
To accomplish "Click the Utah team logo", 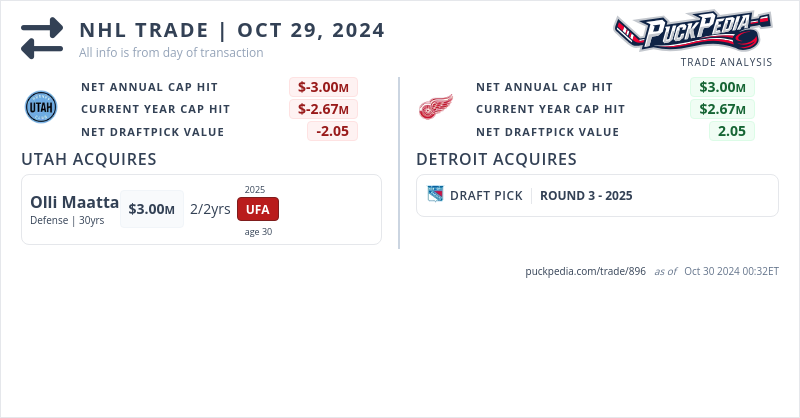I will click(42, 107).
